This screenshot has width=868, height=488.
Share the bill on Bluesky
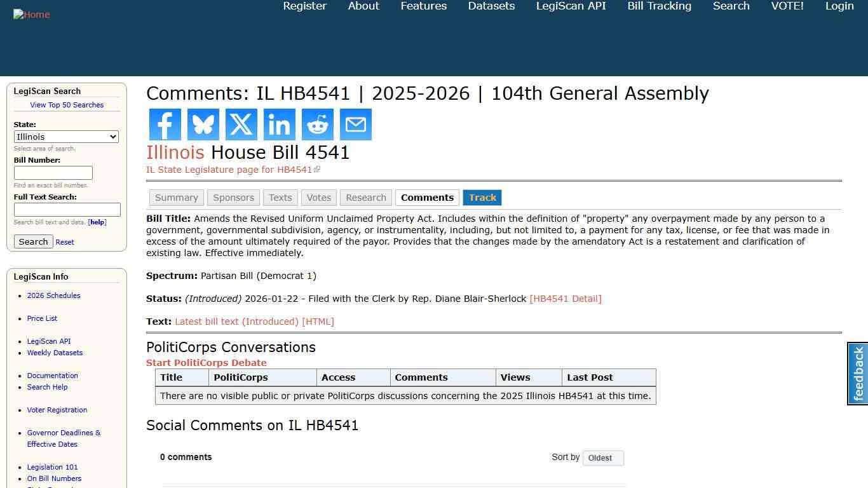[203, 125]
